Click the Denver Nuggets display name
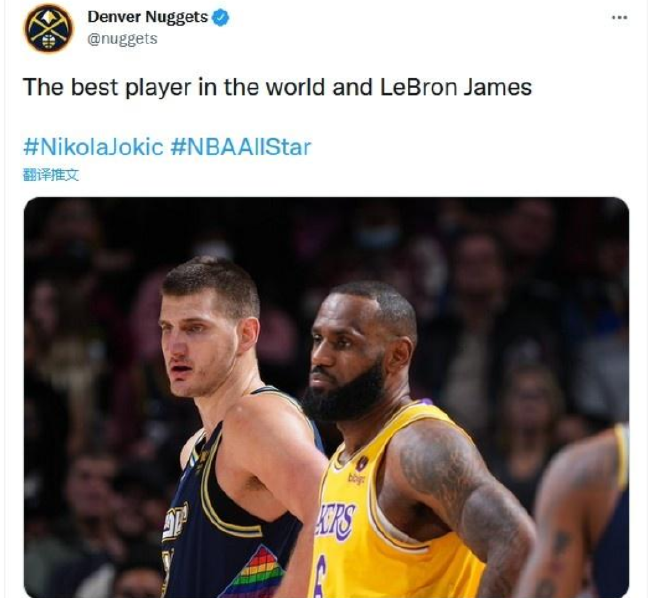This screenshot has height=598, width=650. pyautogui.click(x=148, y=17)
